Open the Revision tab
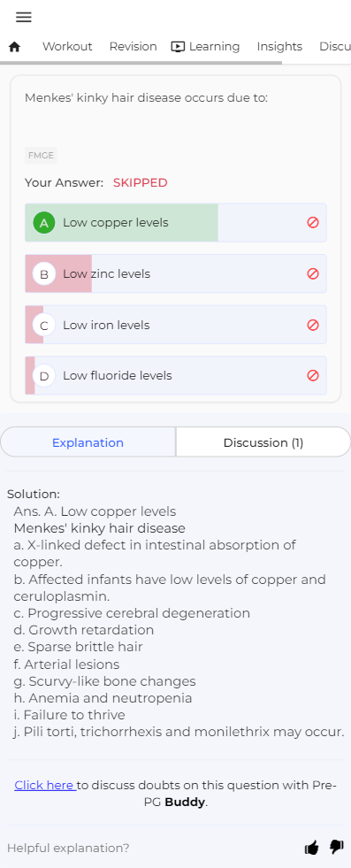Screen dimensions: 351x868 133,47
